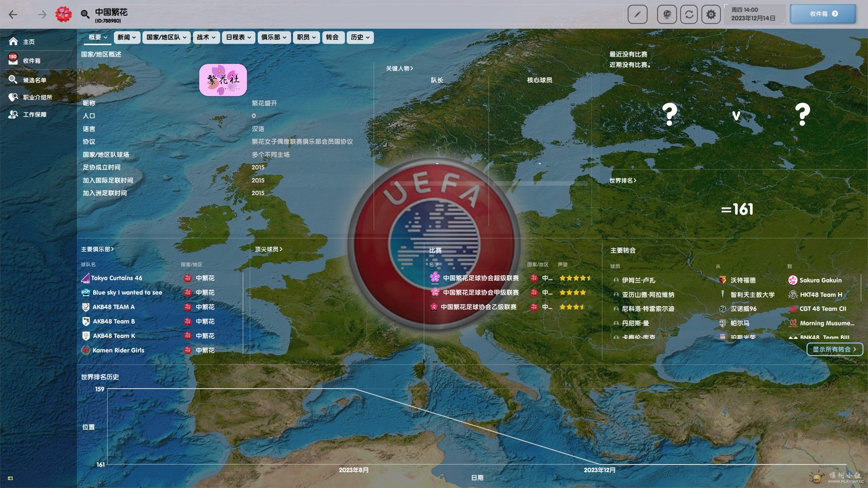Open 主页 home in the sidebar
This screenshot has height=488, width=868.
tap(28, 42)
